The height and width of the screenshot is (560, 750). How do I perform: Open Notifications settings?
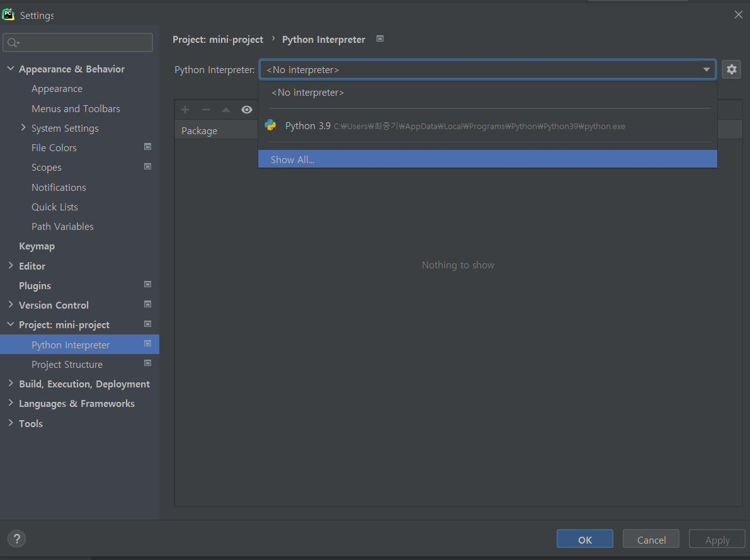coord(59,188)
